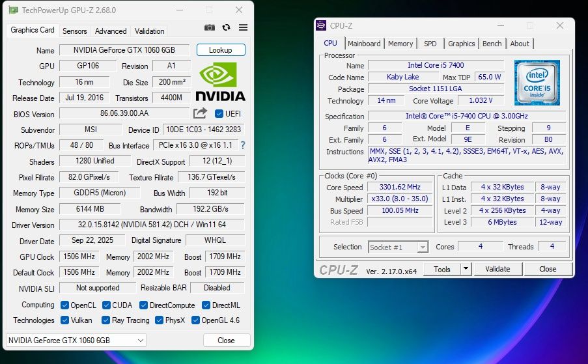This screenshot has height=364, width=588.
Task: Open the Socket #1 selection dropdown
Action: [398, 247]
